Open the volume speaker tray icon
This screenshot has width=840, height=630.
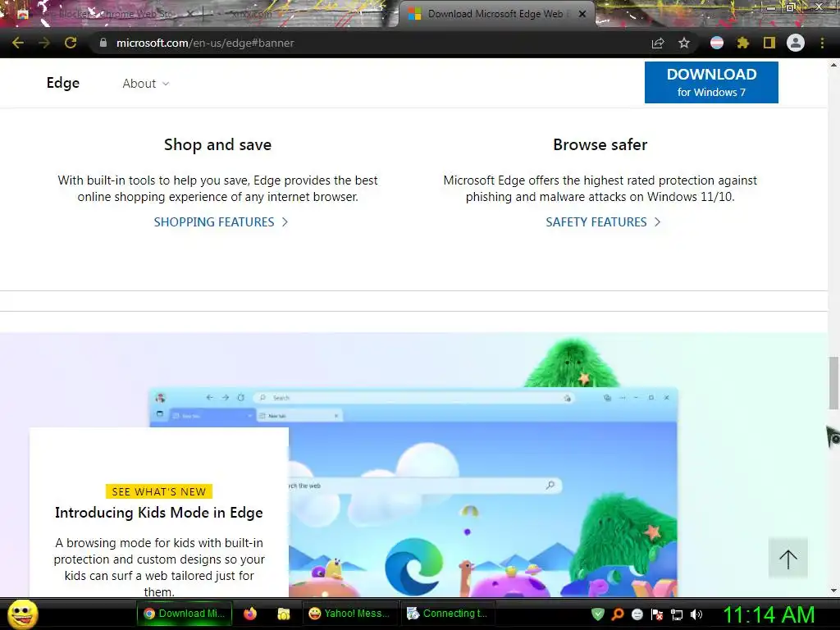pyautogui.click(x=696, y=614)
